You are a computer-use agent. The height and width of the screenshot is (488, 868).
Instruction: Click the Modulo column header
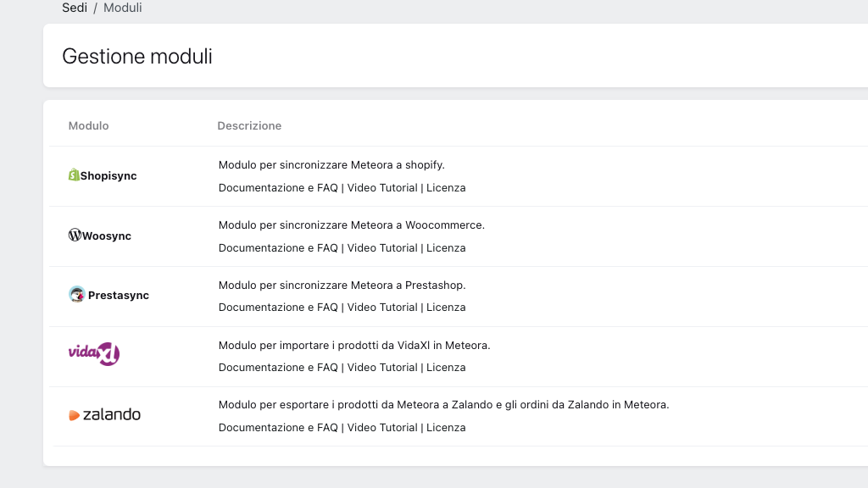(x=88, y=125)
